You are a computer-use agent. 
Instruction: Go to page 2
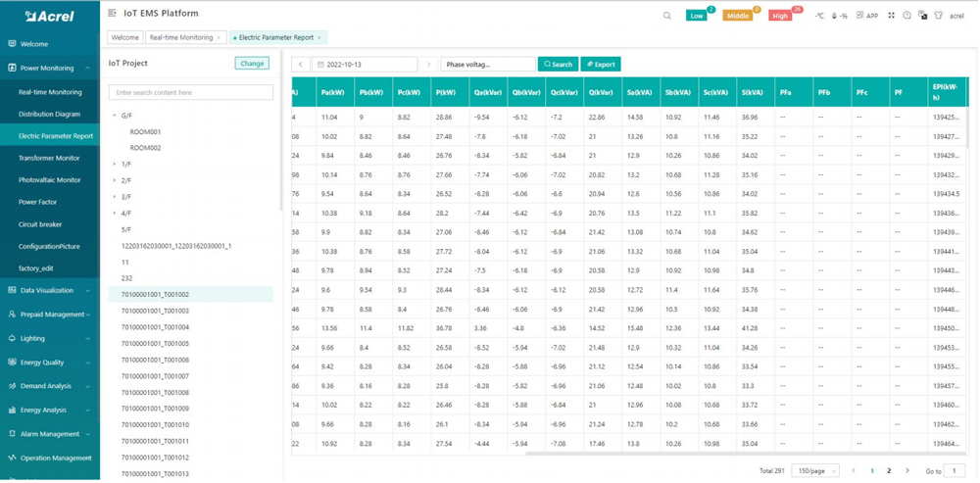(889, 470)
